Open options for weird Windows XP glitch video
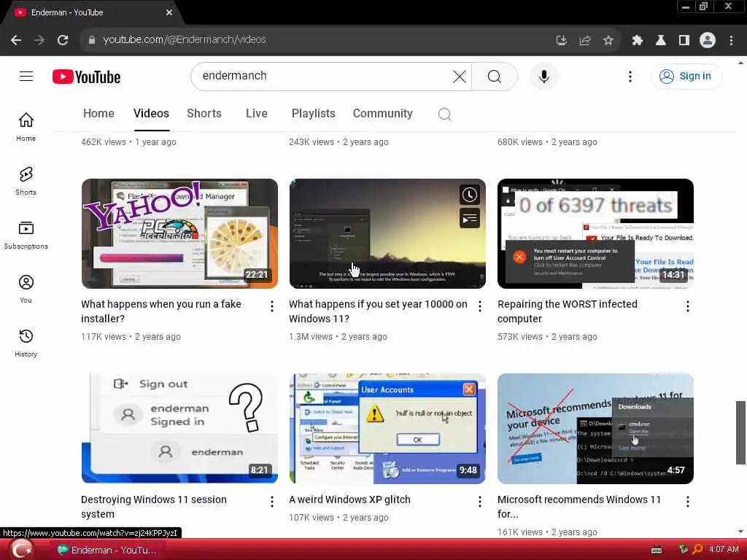 [x=480, y=502]
